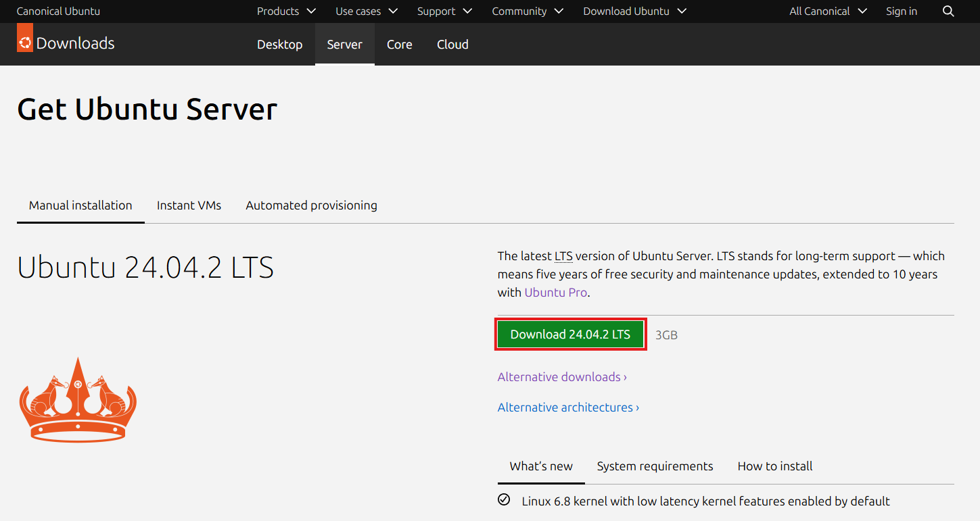Switch to the System requirements tab

655,466
